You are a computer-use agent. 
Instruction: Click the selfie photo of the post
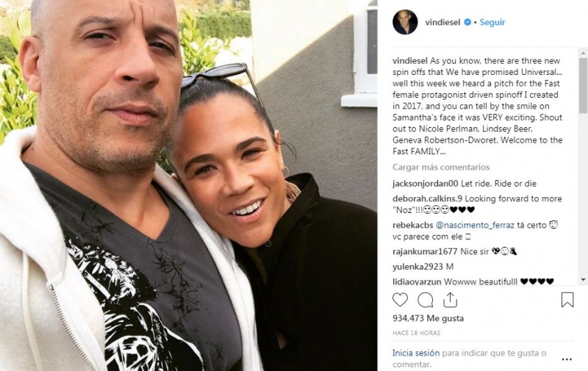[189, 185]
